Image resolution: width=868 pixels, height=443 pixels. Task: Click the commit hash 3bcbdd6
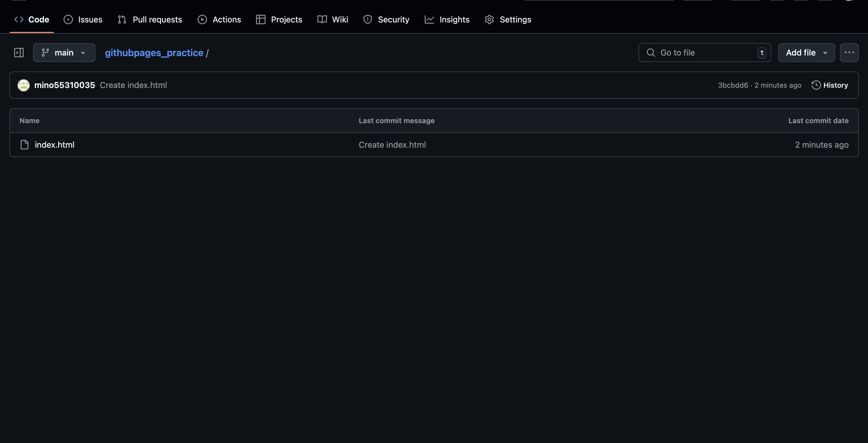click(x=733, y=85)
